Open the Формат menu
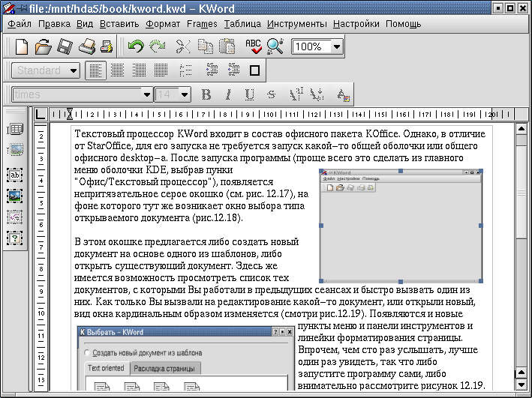The image size is (532, 398). tap(163, 24)
